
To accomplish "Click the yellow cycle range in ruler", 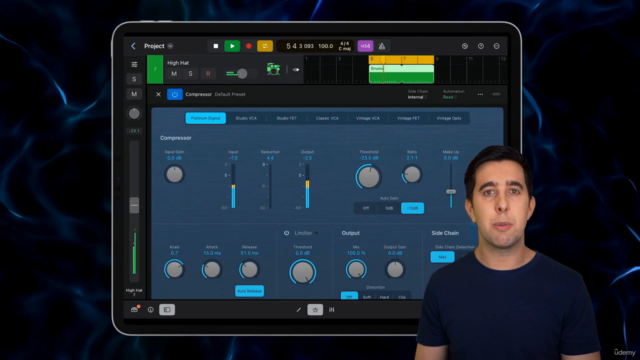I will click(401, 60).
